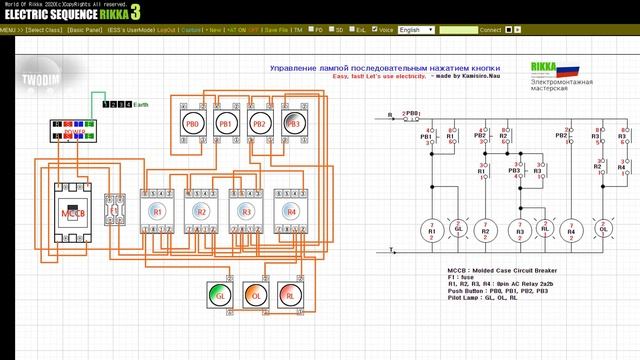Click the New link in toolbar
Viewport: 640px width, 360px height.
point(215,30)
